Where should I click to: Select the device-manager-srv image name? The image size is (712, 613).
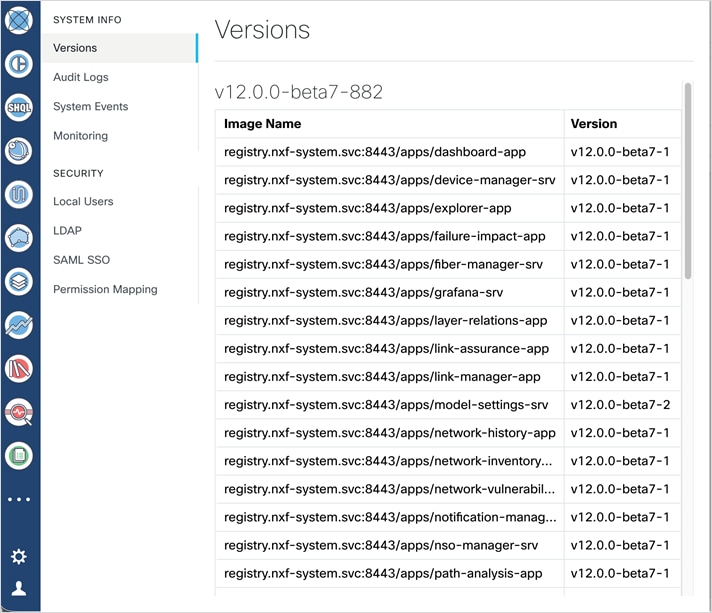tap(390, 180)
